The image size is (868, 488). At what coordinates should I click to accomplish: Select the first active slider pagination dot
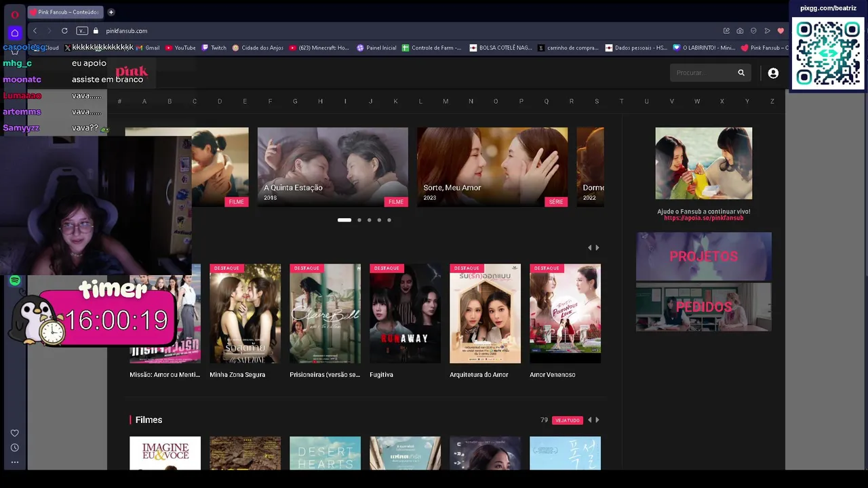click(x=344, y=220)
